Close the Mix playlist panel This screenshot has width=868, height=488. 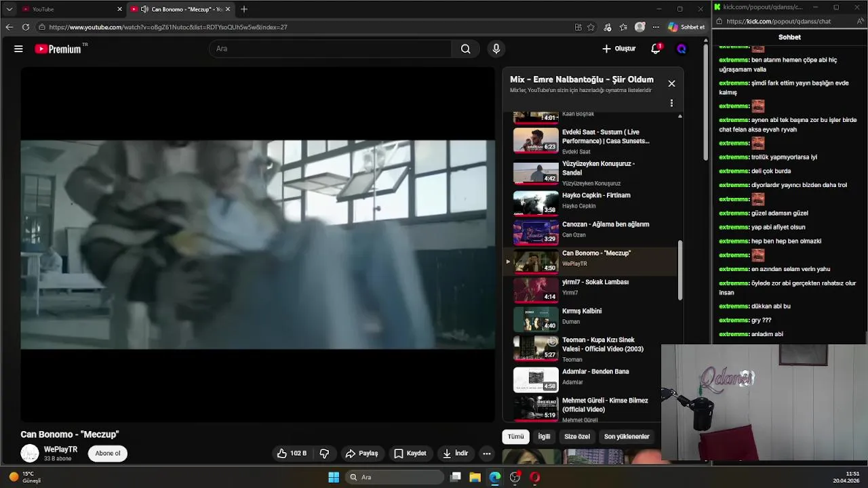(x=671, y=83)
